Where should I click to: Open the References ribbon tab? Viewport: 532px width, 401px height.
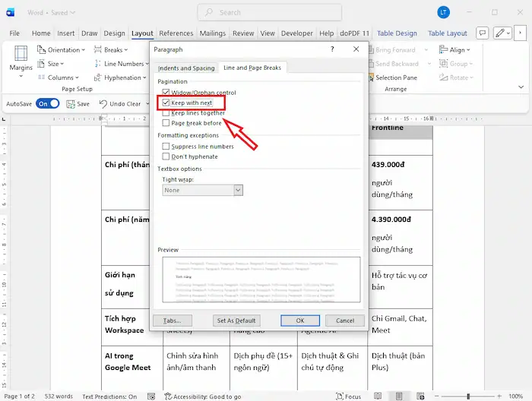176,33
